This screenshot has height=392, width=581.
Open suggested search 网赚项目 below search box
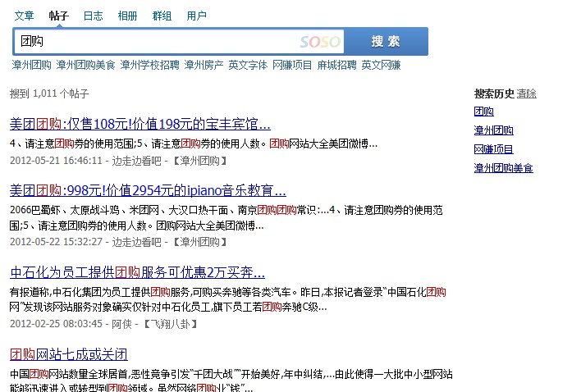pyautogui.click(x=292, y=65)
